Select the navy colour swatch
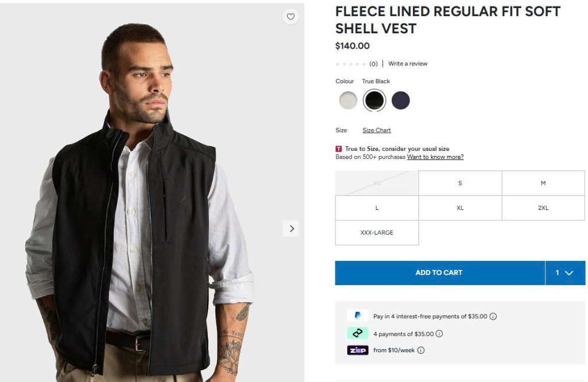Image resolution: width=588 pixels, height=382 pixels. click(401, 100)
